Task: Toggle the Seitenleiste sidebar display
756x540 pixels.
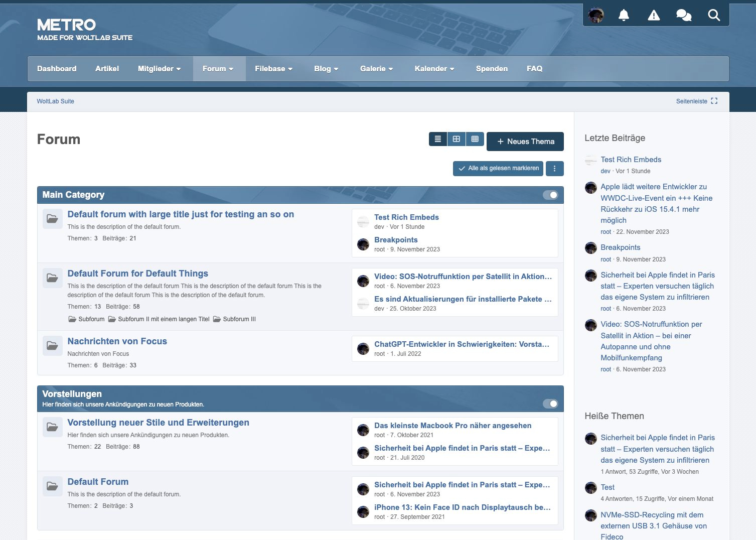Action: click(x=696, y=101)
